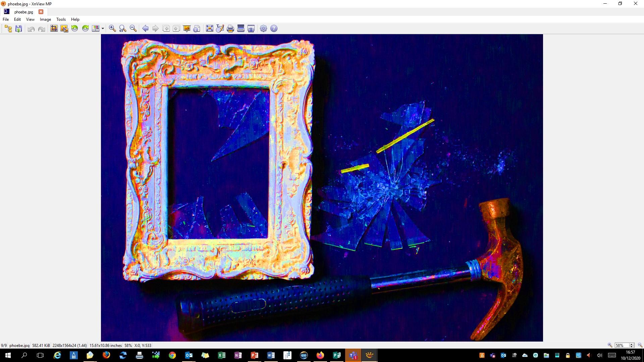The width and height of the screenshot is (644, 362).
Task: Open touch keyboard tray icon
Action: (612, 355)
